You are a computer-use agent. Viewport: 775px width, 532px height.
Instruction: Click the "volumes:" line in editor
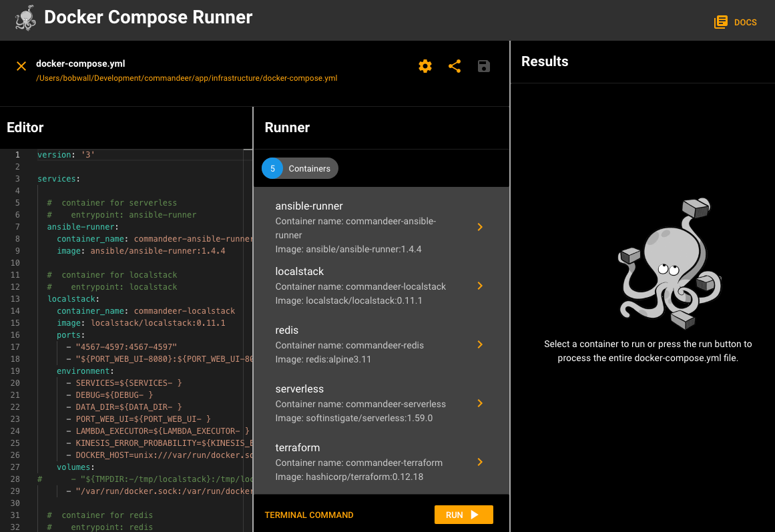tap(75, 467)
